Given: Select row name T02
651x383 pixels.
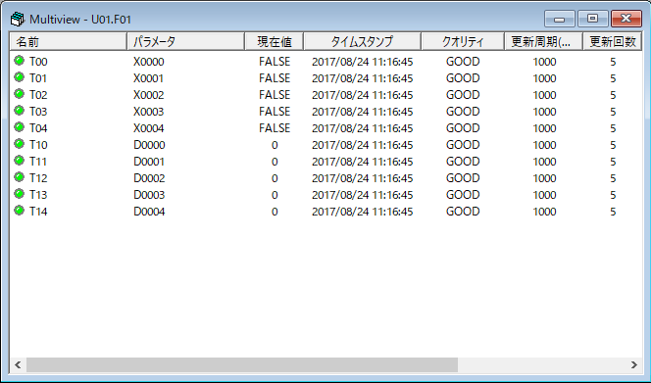Looking at the screenshot, I should click(38, 95).
